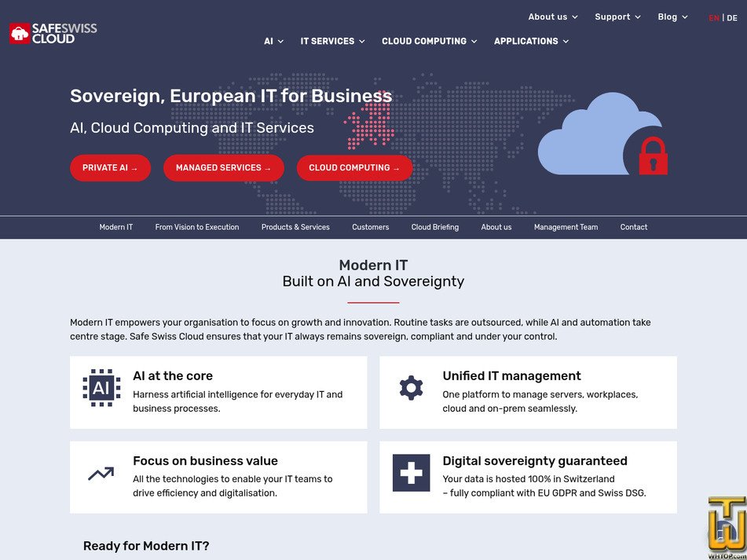The height and width of the screenshot is (560, 747).
Task: Click the Swiss cross sovereignty icon
Action: 411,472
